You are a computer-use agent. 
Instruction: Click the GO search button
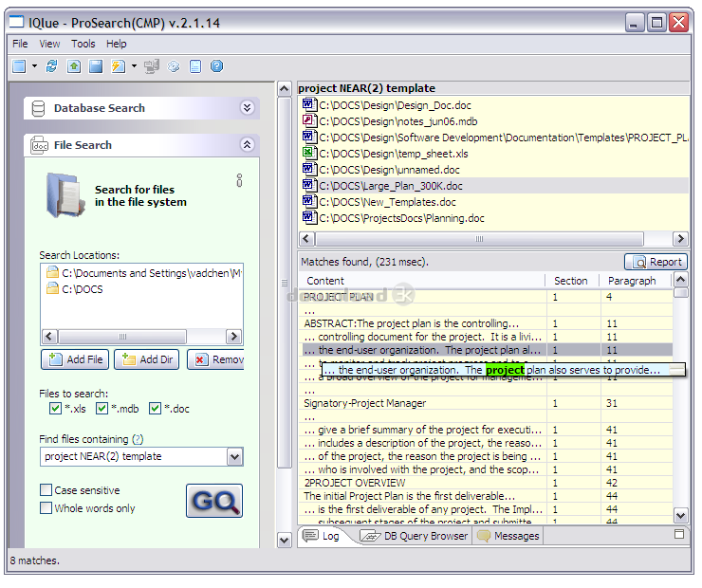214,501
